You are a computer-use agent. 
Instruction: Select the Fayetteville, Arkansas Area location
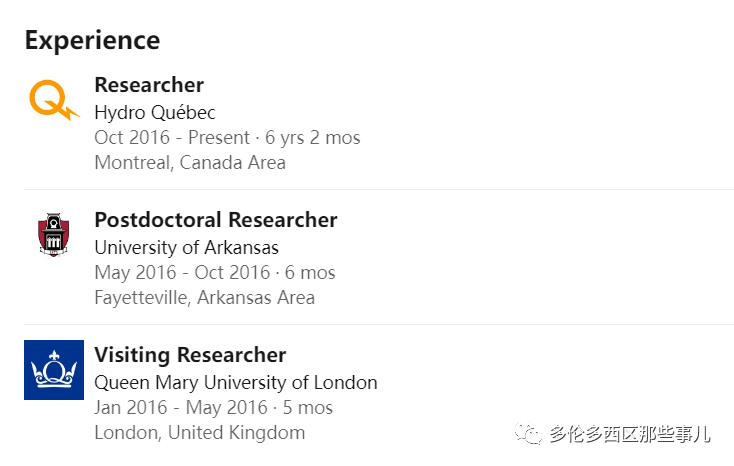click(x=204, y=298)
